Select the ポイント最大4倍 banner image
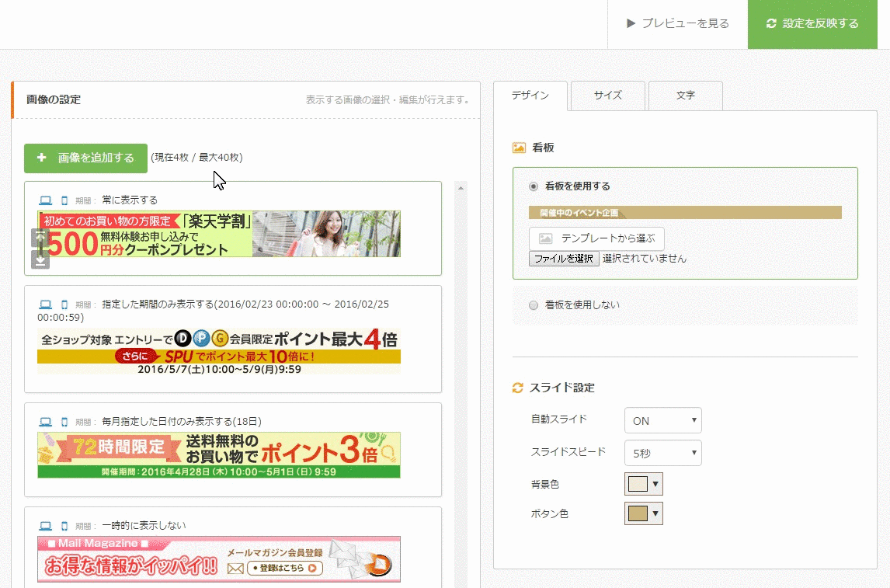 (219, 351)
